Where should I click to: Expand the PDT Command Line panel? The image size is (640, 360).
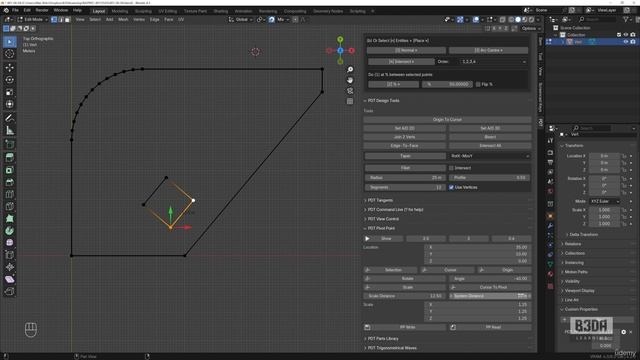coord(395,210)
